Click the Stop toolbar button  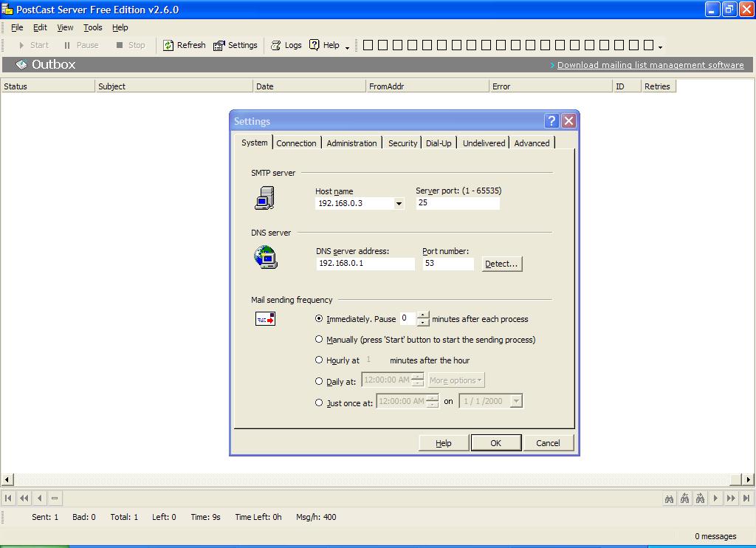(x=131, y=45)
